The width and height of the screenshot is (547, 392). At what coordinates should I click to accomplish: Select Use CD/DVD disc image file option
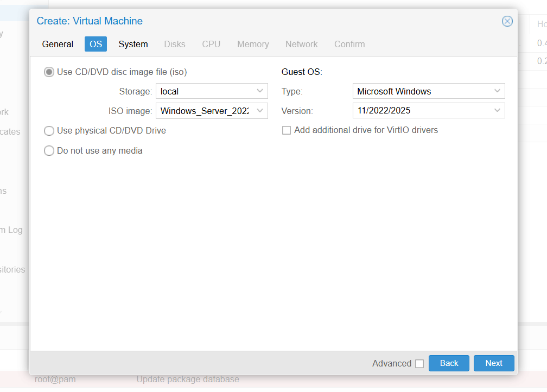(x=49, y=72)
